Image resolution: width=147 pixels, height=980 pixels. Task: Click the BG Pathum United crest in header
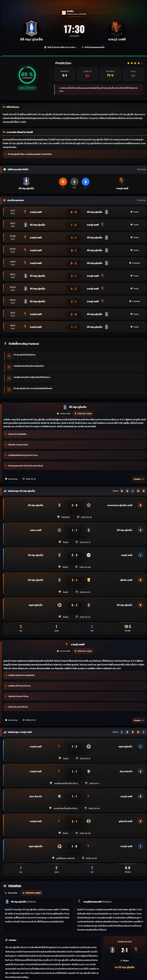(31, 28)
